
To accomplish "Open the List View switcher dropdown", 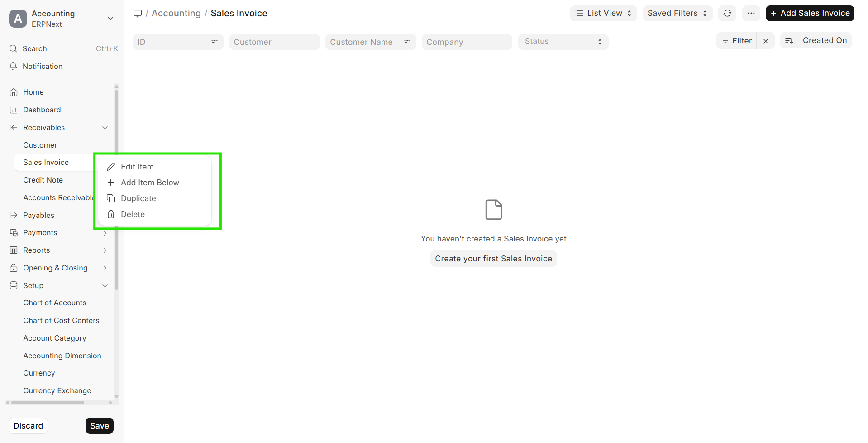I will pos(603,14).
